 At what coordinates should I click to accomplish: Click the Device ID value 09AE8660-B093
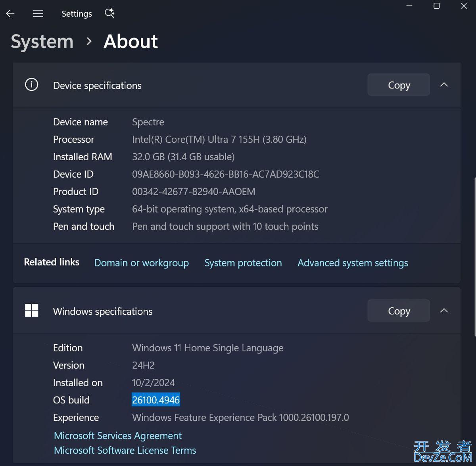click(226, 175)
